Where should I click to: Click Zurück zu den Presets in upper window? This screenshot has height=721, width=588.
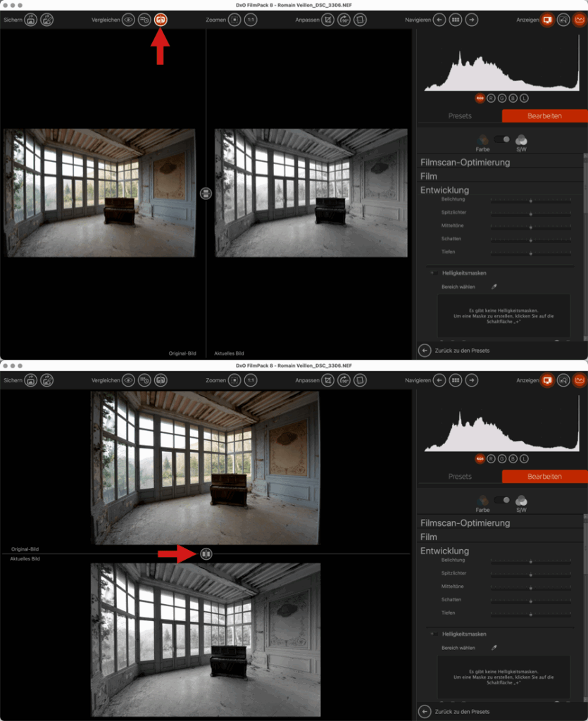461,350
